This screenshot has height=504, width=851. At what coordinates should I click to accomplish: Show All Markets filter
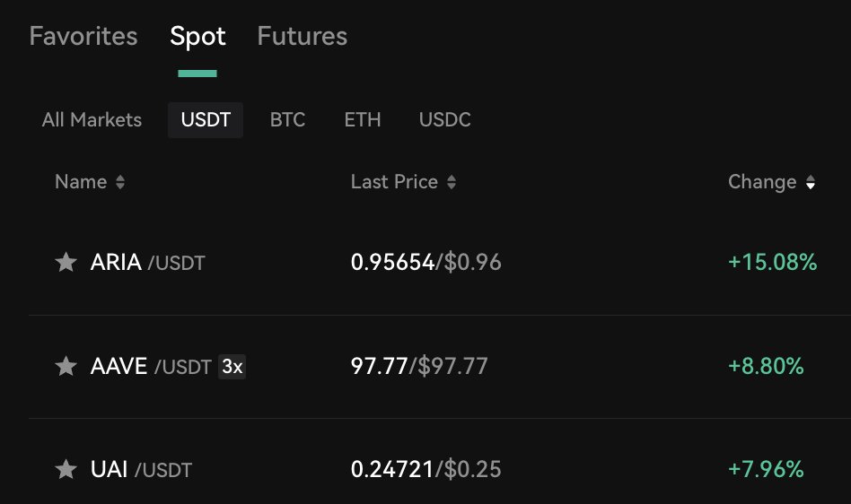click(92, 120)
